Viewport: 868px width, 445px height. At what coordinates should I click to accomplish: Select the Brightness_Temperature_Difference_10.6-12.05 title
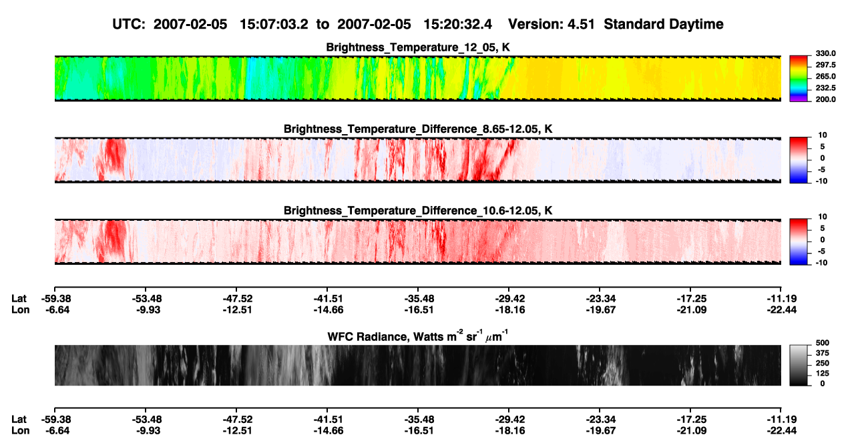(417, 211)
